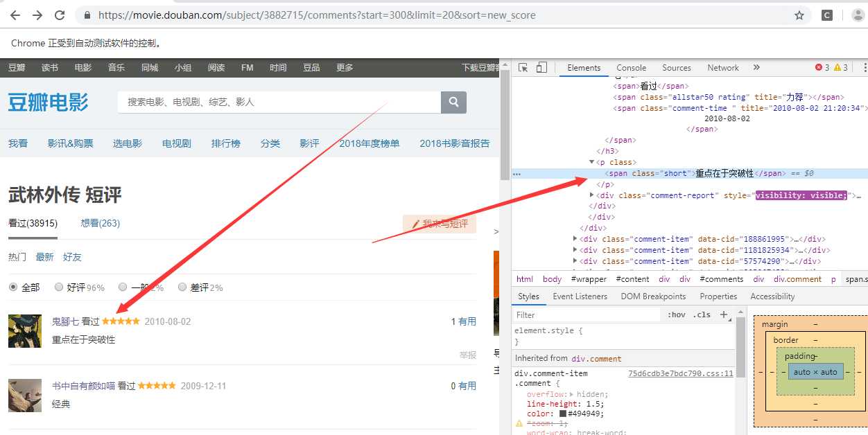
Task: Select the span class="short" DOM row
Action: coord(690,174)
